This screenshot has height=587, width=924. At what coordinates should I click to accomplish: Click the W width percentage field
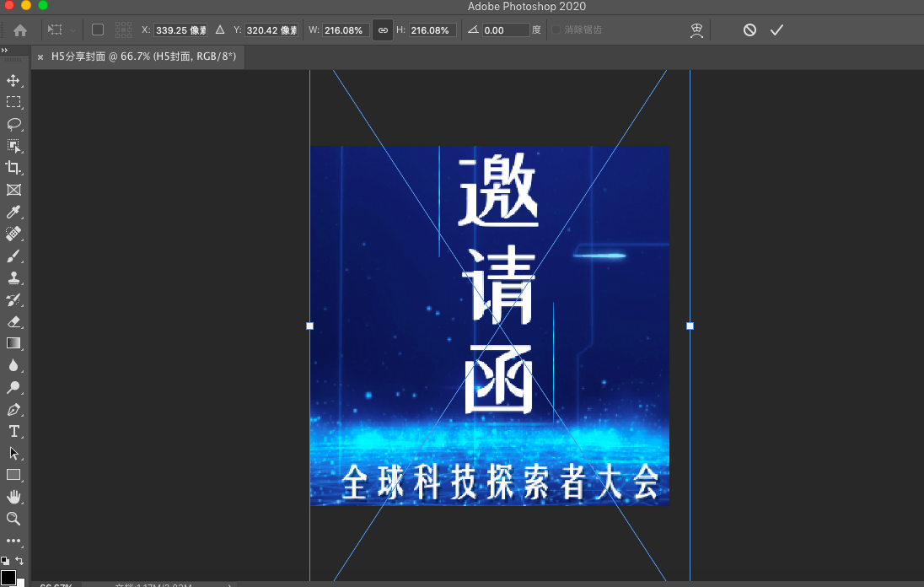coord(346,30)
